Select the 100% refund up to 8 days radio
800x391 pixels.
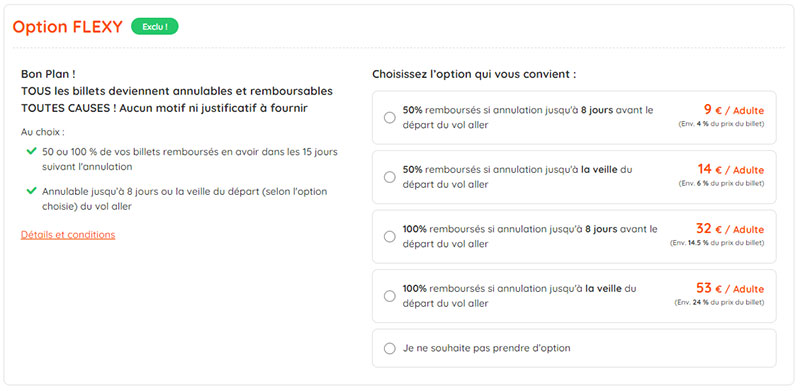(x=389, y=237)
